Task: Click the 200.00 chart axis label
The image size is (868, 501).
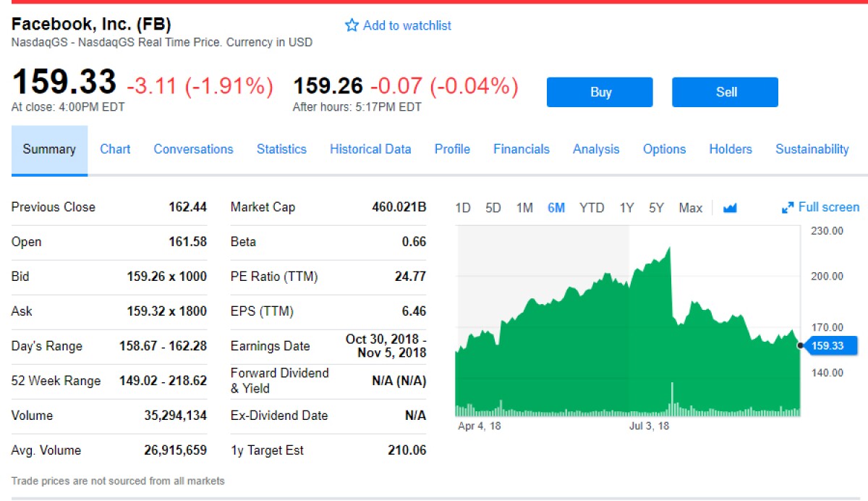Action: click(x=827, y=277)
